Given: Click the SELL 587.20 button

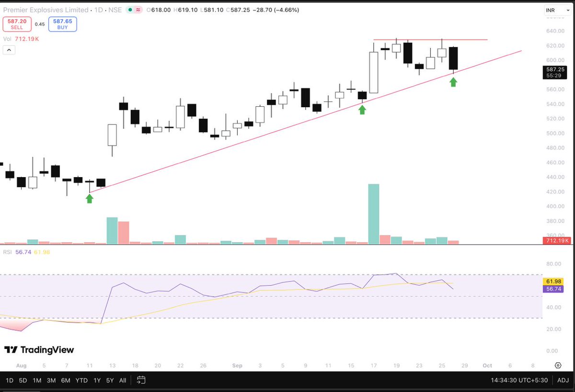Looking at the screenshot, I should [17, 24].
